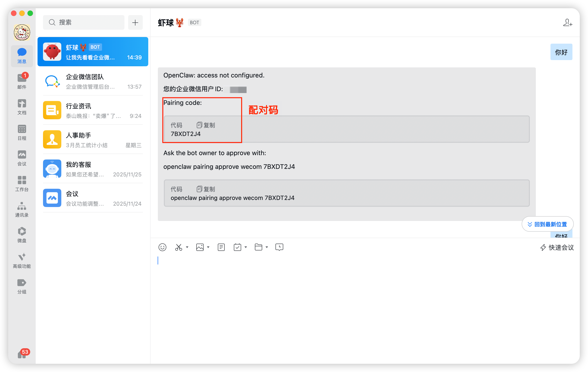
Task: Expand the screenshot options dropdown arrow
Action: 187,247
